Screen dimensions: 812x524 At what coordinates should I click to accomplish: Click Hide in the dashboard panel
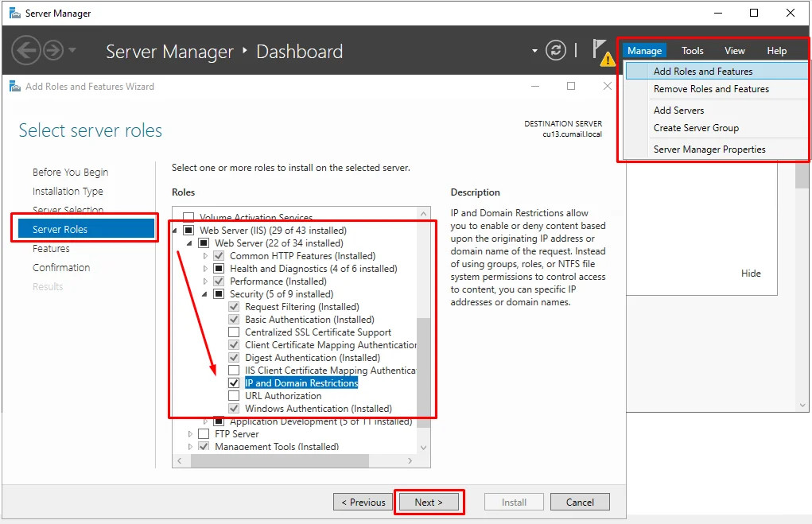click(751, 274)
